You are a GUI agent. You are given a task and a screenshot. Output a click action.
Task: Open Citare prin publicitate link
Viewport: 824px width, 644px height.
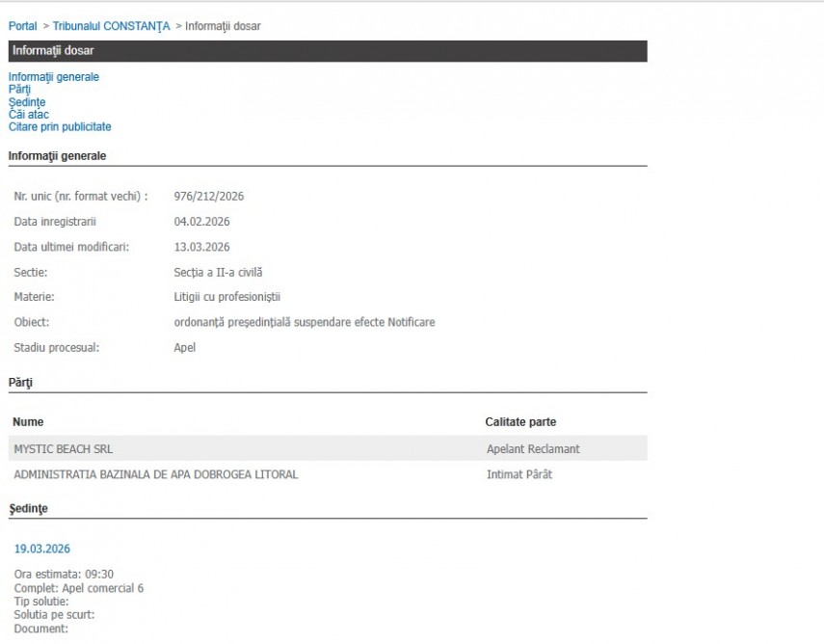click(60, 127)
